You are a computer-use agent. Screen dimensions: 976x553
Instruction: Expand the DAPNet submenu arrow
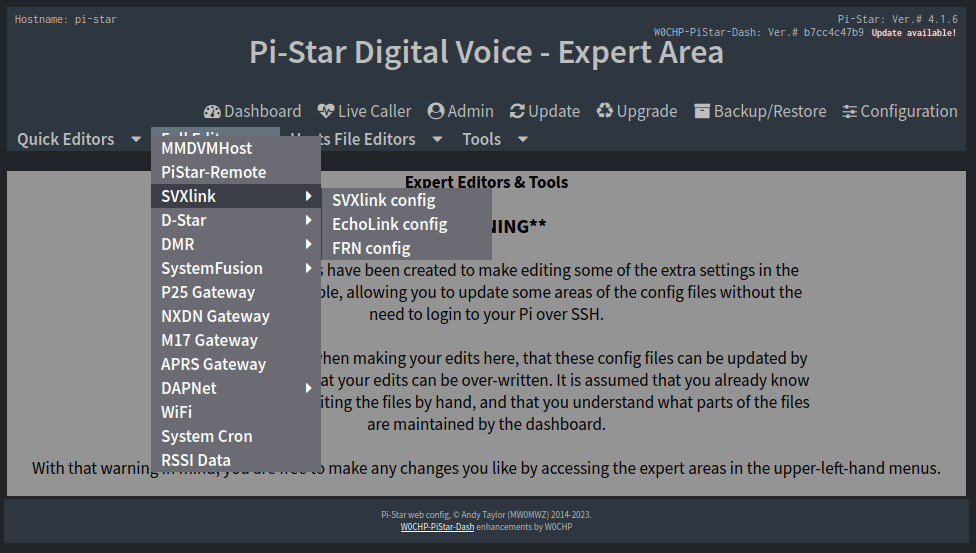point(308,388)
